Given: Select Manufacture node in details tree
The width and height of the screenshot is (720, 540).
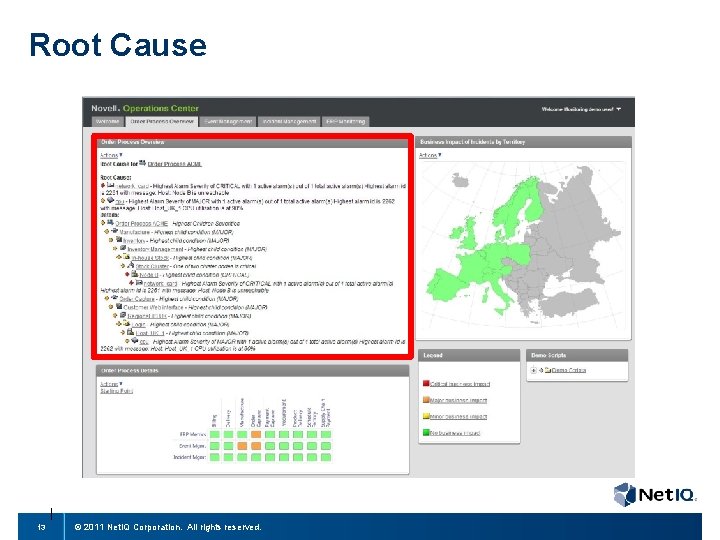Looking at the screenshot, I should coord(136,232).
